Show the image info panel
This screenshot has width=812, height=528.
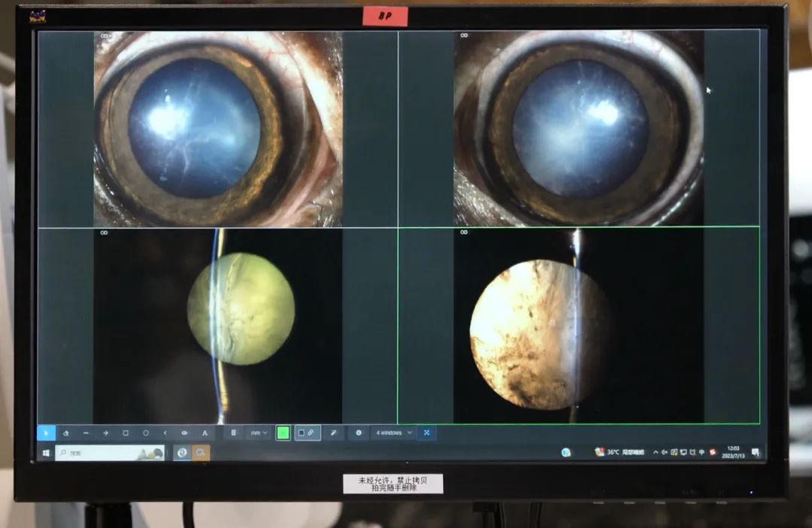(x=359, y=432)
